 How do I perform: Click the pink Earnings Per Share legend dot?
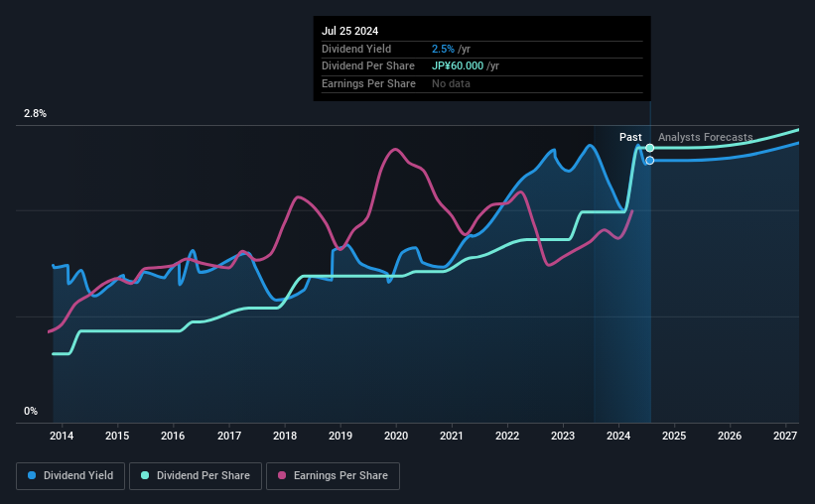point(282,475)
